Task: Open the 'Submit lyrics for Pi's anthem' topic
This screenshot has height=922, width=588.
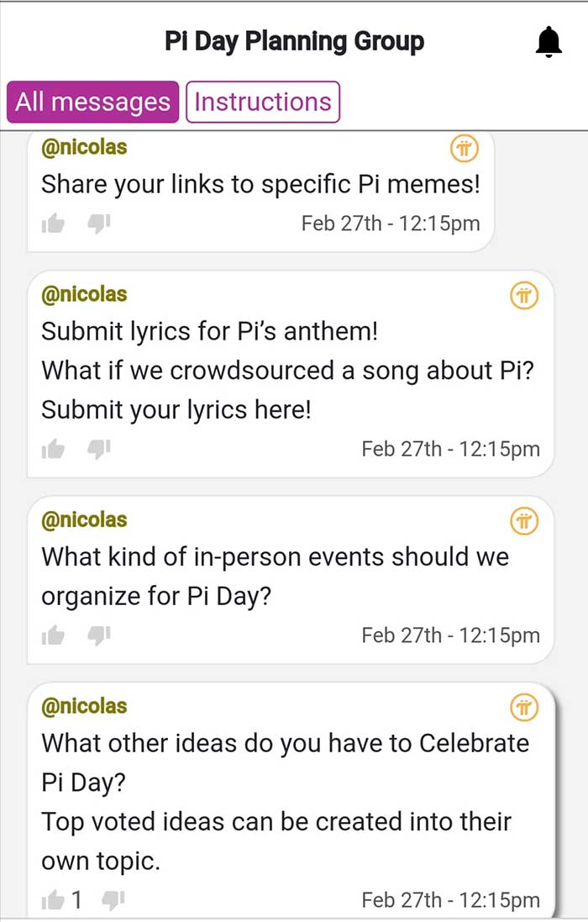Action: point(210,331)
